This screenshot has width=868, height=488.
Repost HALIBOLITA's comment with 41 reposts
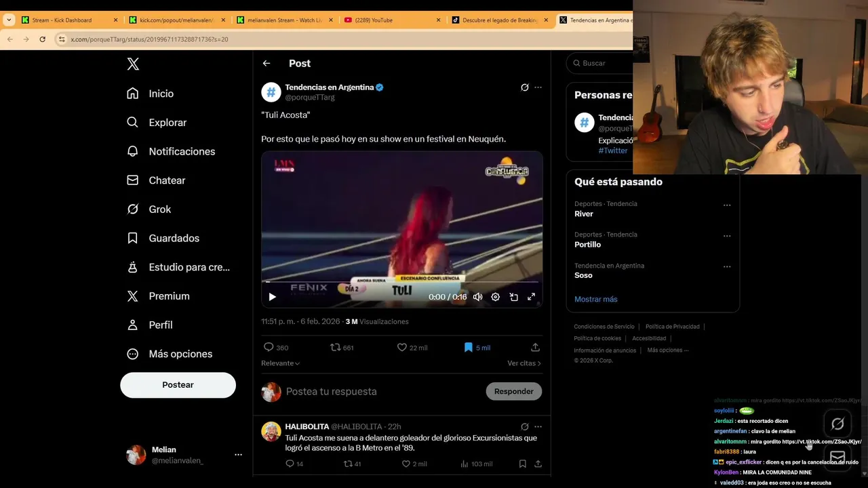coord(352,464)
